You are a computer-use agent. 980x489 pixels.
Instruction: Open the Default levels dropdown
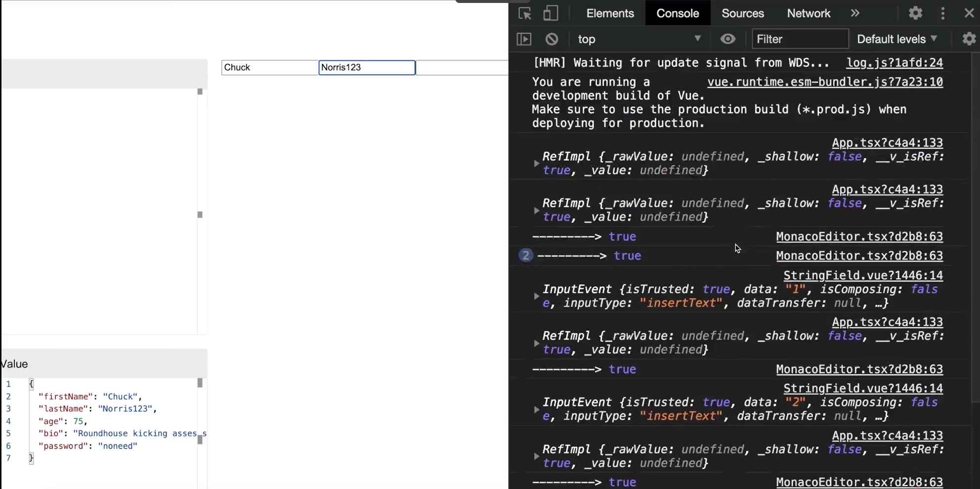pyautogui.click(x=897, y=39)
